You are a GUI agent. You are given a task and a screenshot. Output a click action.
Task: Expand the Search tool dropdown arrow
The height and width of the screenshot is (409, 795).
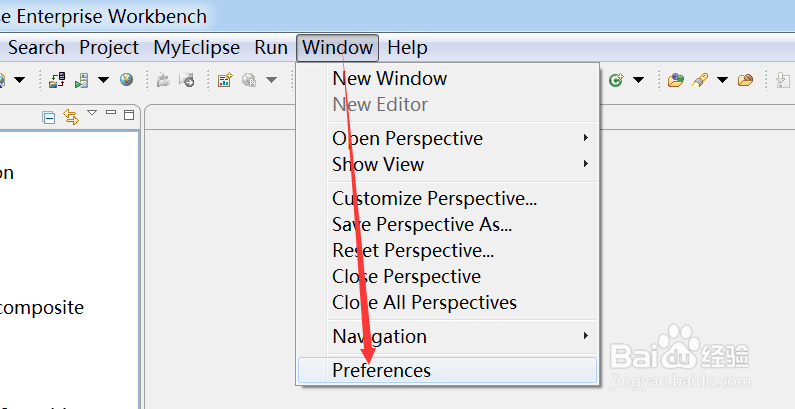(720, 80)
